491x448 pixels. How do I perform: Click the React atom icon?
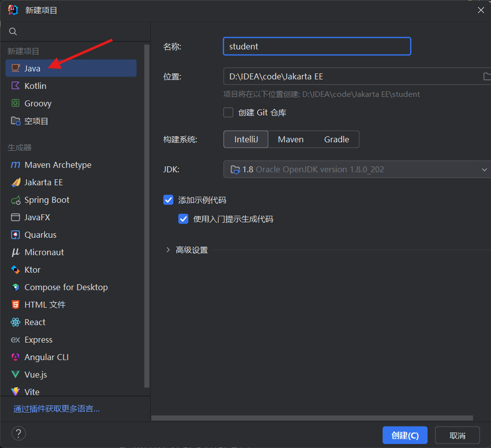[15, 322]
